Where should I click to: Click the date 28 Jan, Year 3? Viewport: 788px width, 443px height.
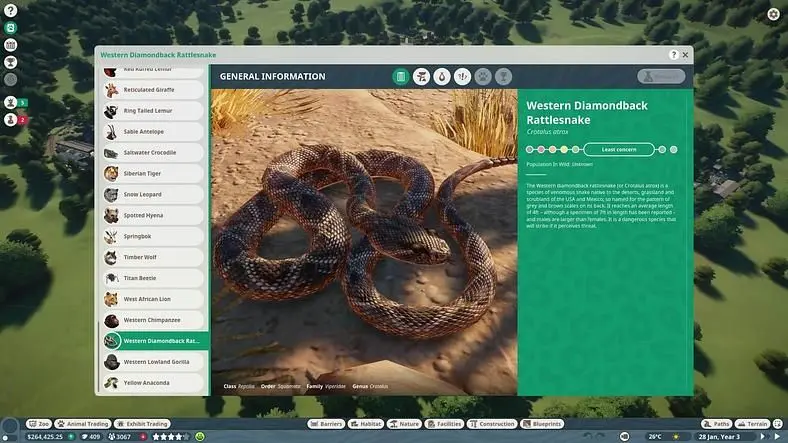(x=719, y=437)
